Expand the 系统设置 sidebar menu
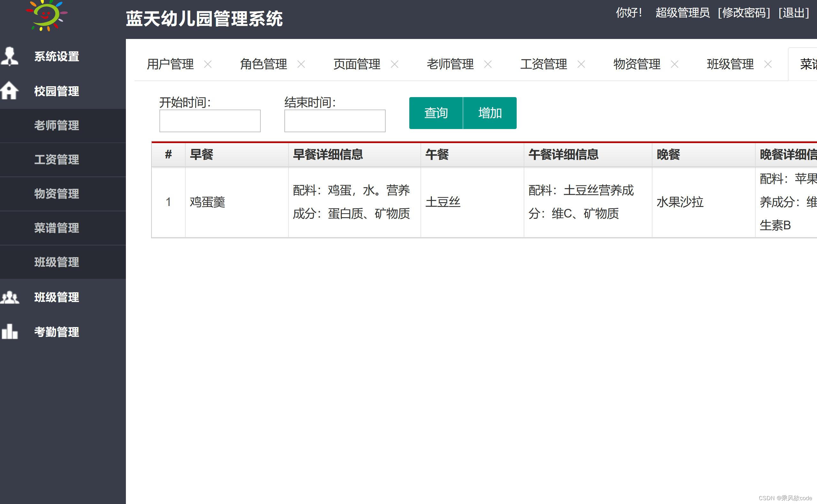 pos(57,56)
